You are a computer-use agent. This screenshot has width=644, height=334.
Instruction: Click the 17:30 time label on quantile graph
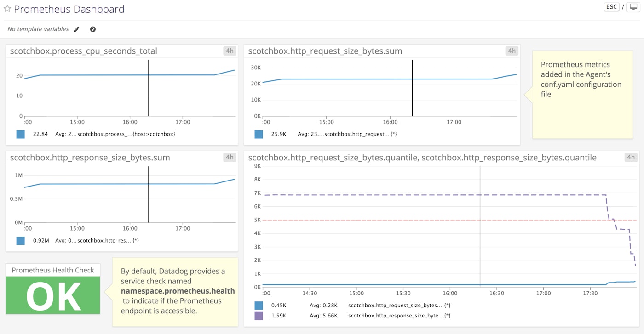coord(590,293)
